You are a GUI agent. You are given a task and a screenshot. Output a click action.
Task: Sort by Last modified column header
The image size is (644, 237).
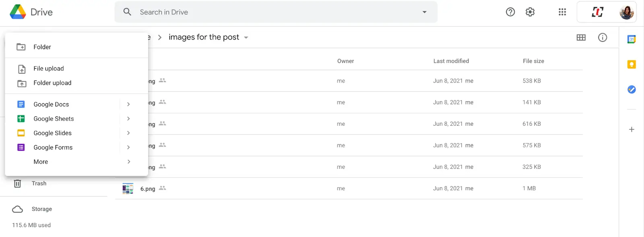451,61
